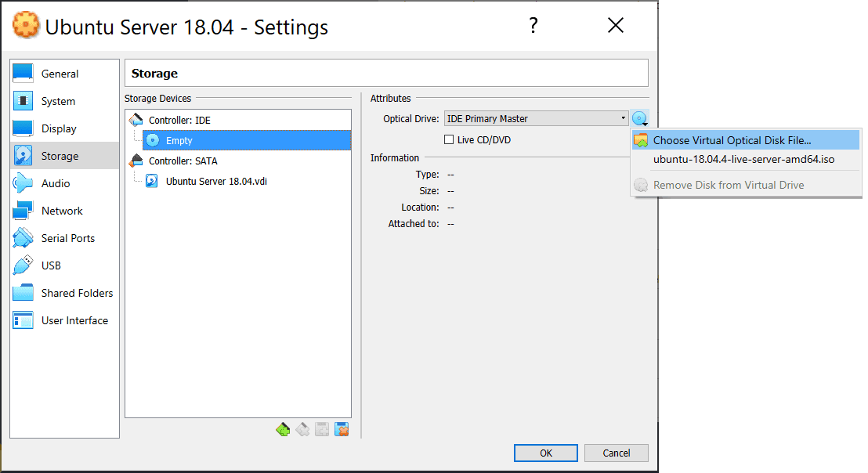Viewport: 868px width, 473px height.
Task: Select the Network settings icon
Action: (x=62, y=210)
